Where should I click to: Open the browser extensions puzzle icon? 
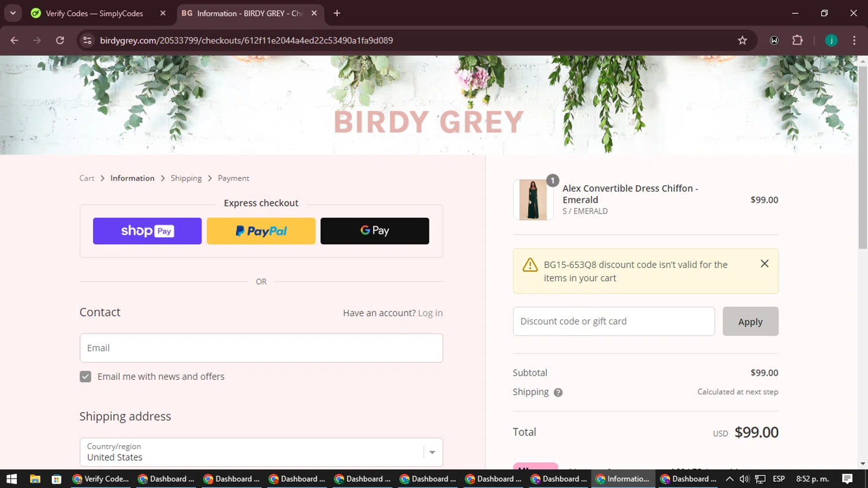797,41
